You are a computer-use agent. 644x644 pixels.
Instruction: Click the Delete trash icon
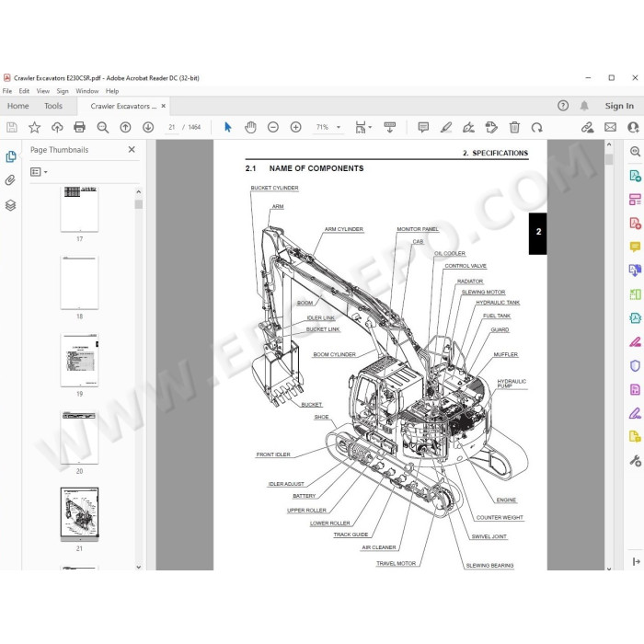tap(514, 127)
